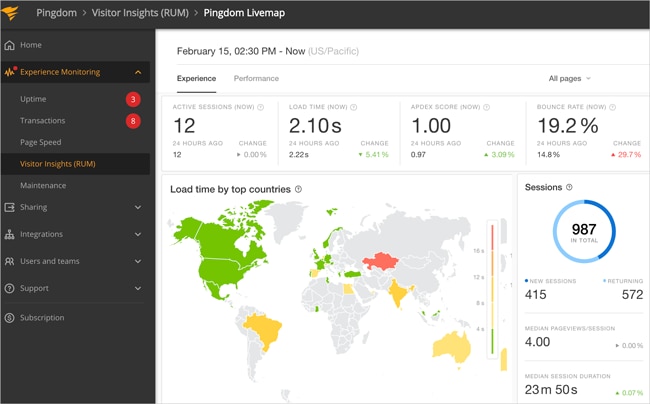Click the info icon beside Load Time
The height and width of the screenshot is (404, 650).
[354, 107]
